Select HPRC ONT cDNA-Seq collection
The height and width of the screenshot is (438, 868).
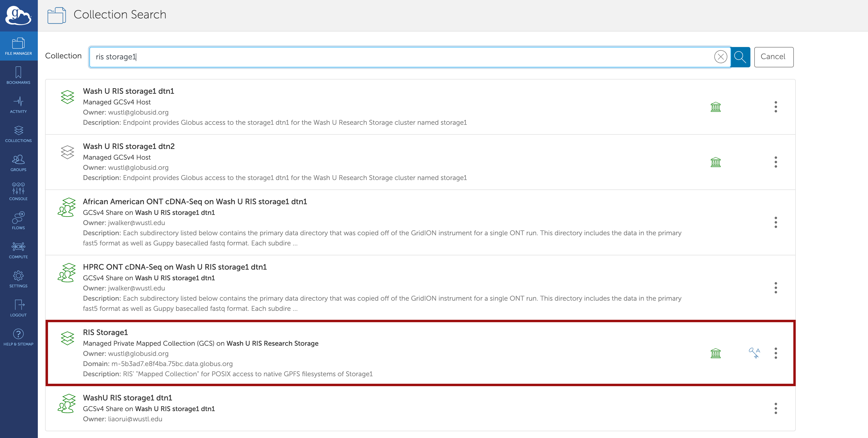(x=175, y=267)
